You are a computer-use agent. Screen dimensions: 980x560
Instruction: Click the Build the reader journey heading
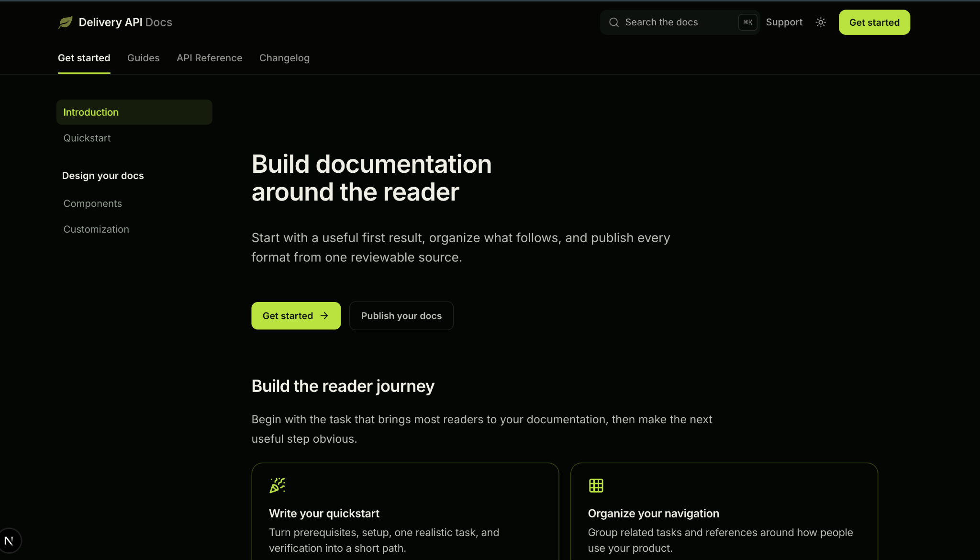pos(343,386)
